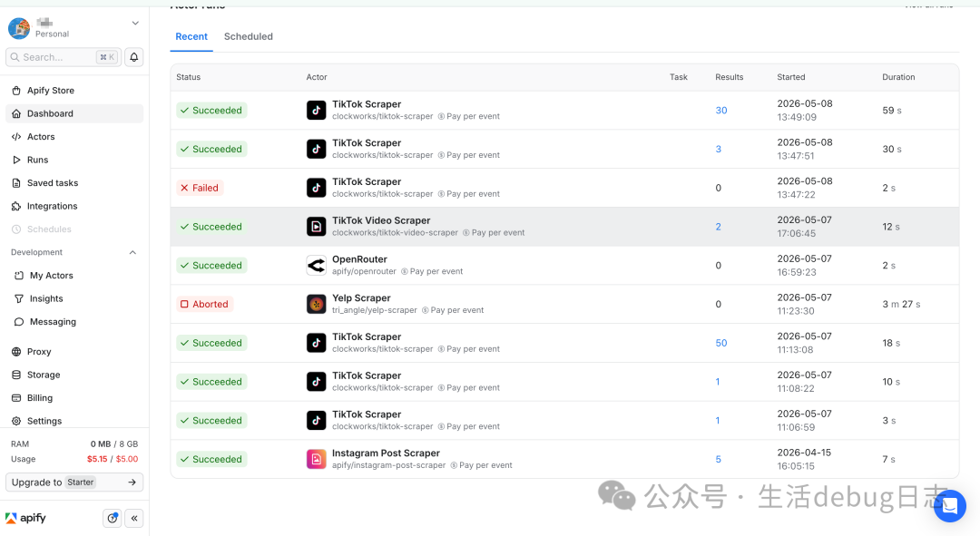Open the chat support bubble
Image resolution: width=980 pixels, height=536 pixels.
(x=949, y=506)
